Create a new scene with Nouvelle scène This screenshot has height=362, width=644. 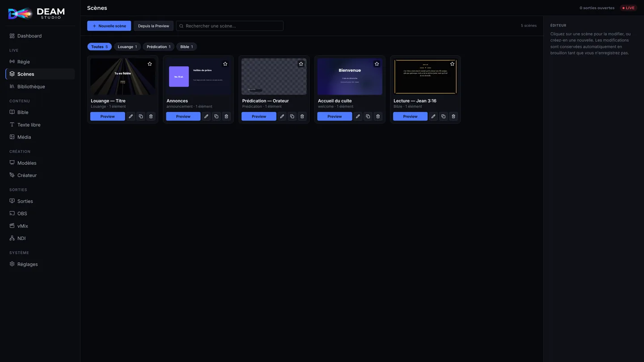pos(109,26)
